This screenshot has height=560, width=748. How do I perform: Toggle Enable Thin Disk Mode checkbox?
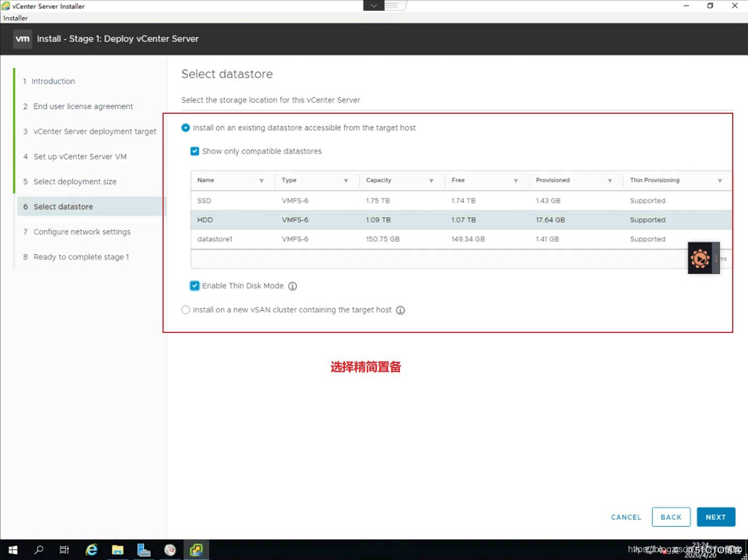[195, 286]
